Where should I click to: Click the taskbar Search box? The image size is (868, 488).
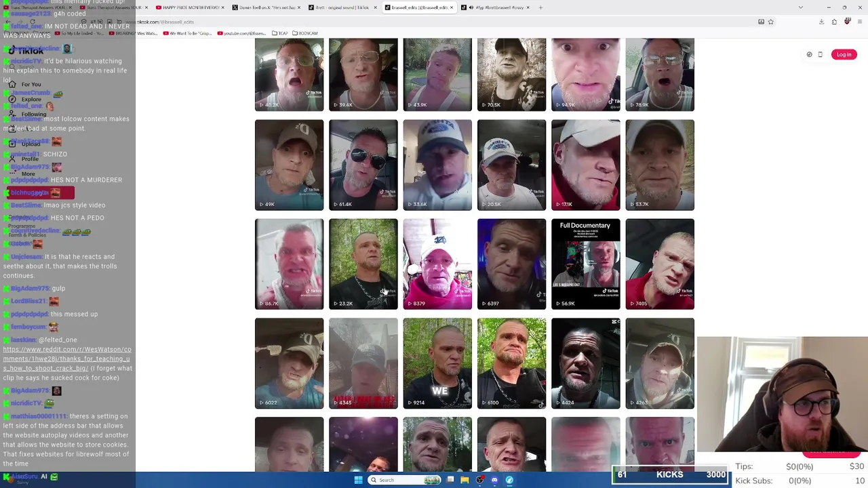point(405,480)
